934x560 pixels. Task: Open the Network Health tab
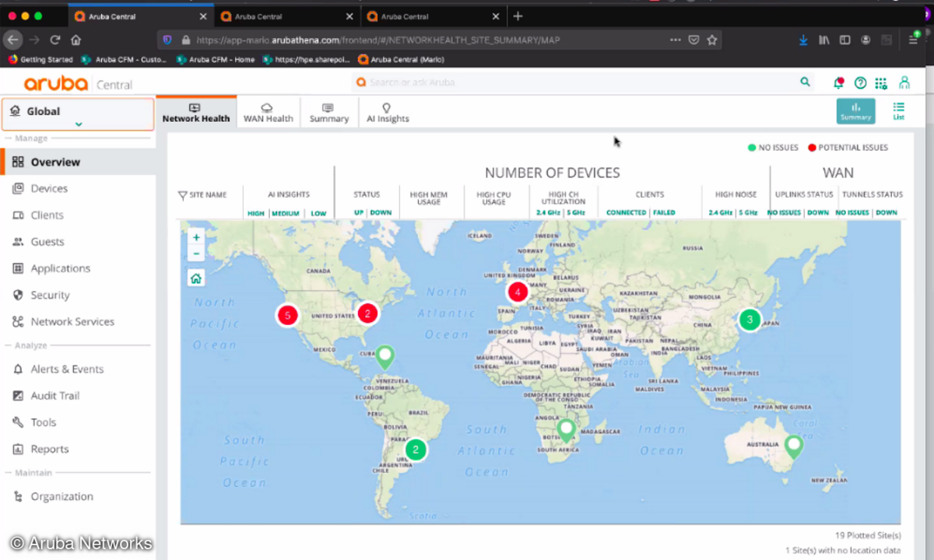(x=196, y=112)
